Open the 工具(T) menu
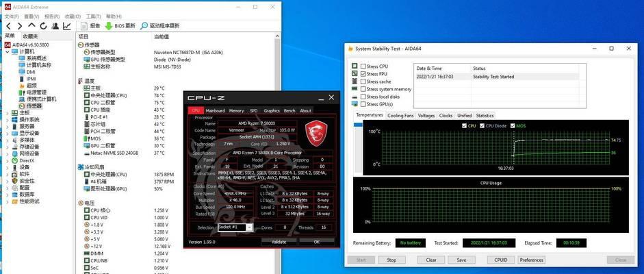The image size is (644, 274). (x=93, y=16)
